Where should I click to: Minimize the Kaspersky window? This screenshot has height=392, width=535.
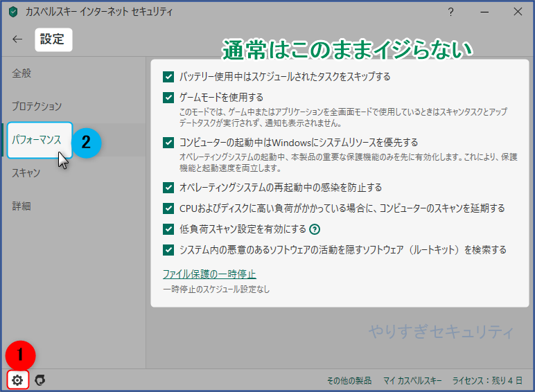(x=484, y=12)
